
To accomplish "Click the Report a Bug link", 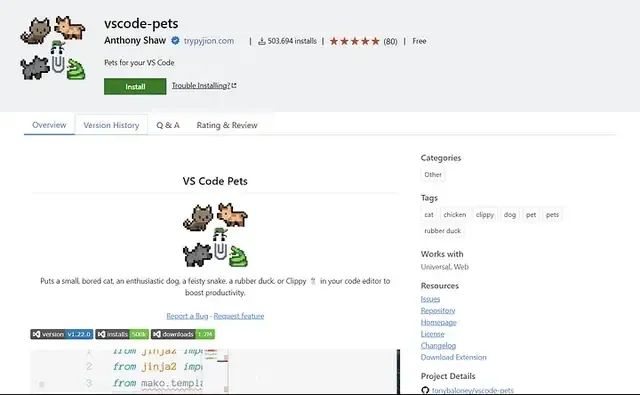I will [x=187, y=316].
